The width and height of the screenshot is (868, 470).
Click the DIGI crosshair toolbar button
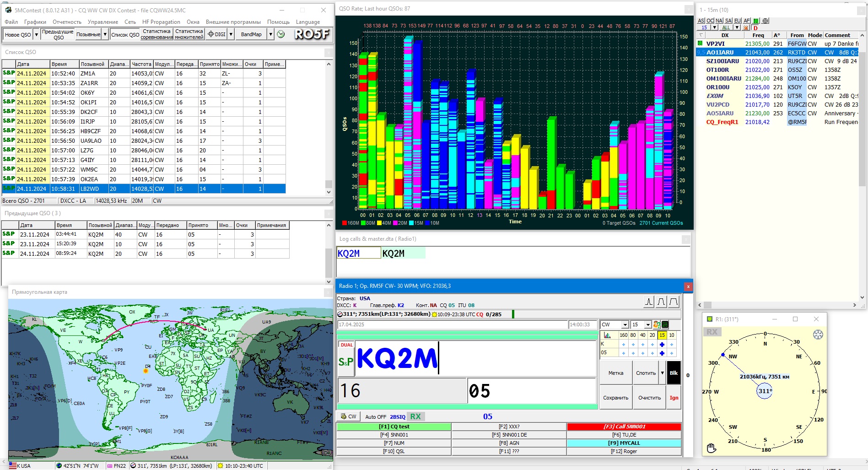(x=217, y=34)
